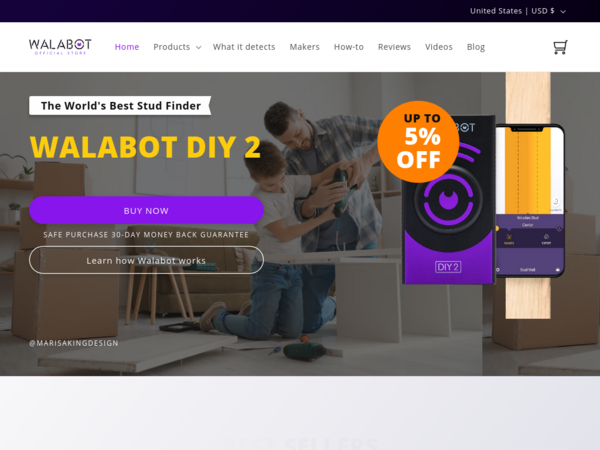Go to the Home menu item
The width and height of the screenshot is (600, 450).
tap(127, 47)
